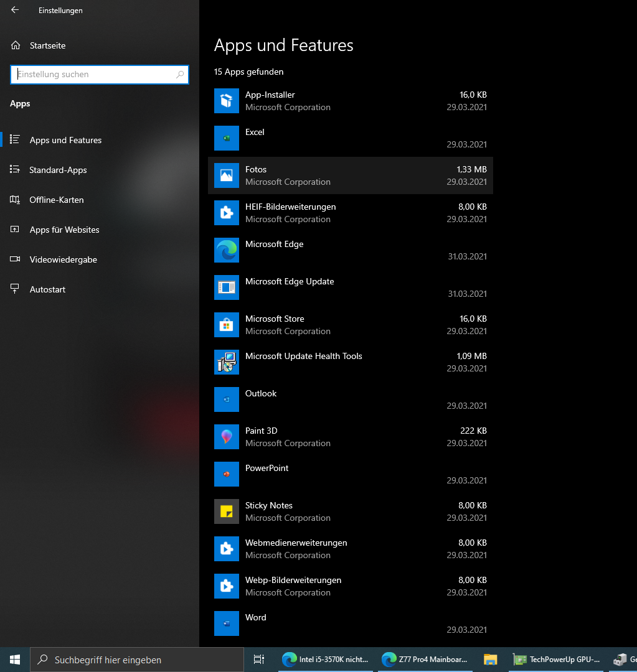637x672 pixels.
Task: Focus the Einstellung suchen search field
Action: click(100, 75)
